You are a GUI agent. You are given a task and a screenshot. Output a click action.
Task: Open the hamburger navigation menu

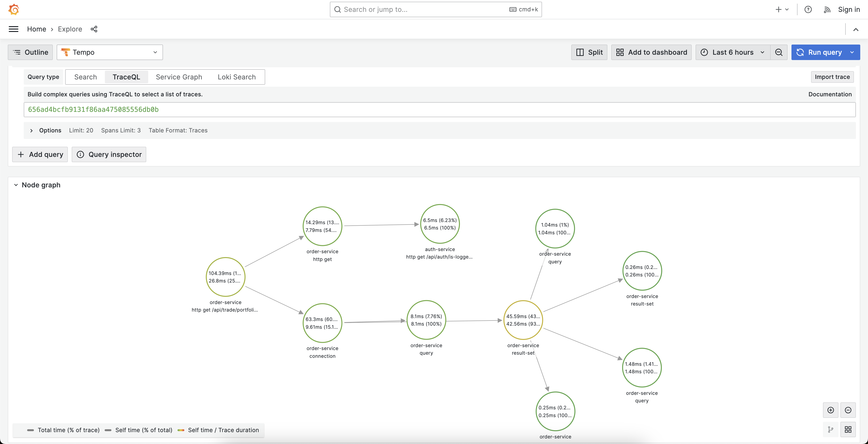tap(14, 29)
